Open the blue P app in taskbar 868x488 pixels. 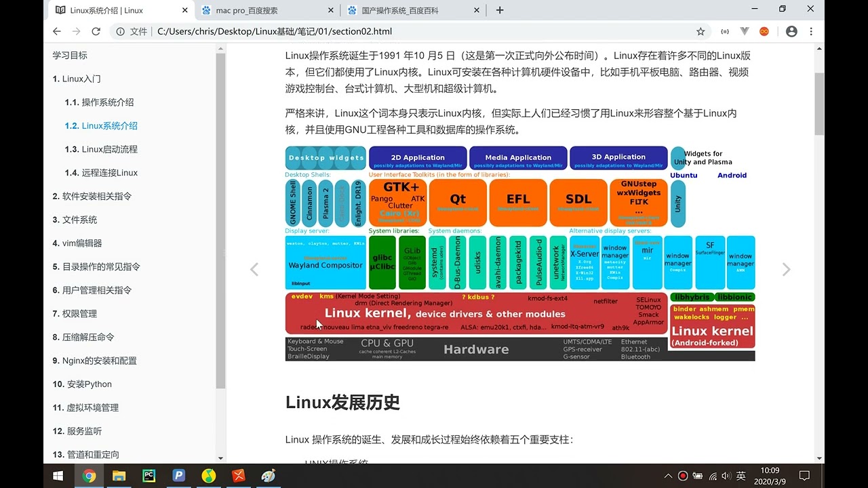(x=178, y=476)
